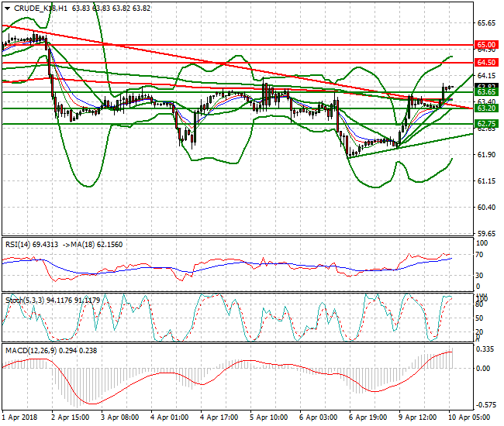Click the 59.65 price scale value
This screenshot has width=504, height=426.
coord(486,233)
